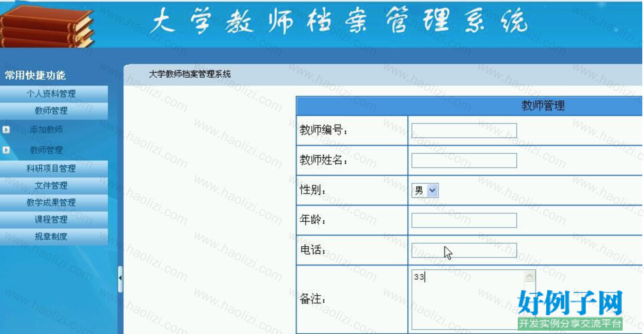Viewport: 644px width, 334px height.
Task: Click the 教师管理 form title
Action: pyautogui.click(x=543, y=106)
